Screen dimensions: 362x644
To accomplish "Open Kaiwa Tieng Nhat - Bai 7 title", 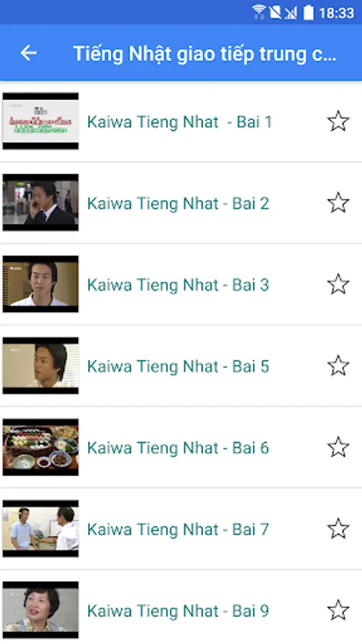I will (178, 529).
